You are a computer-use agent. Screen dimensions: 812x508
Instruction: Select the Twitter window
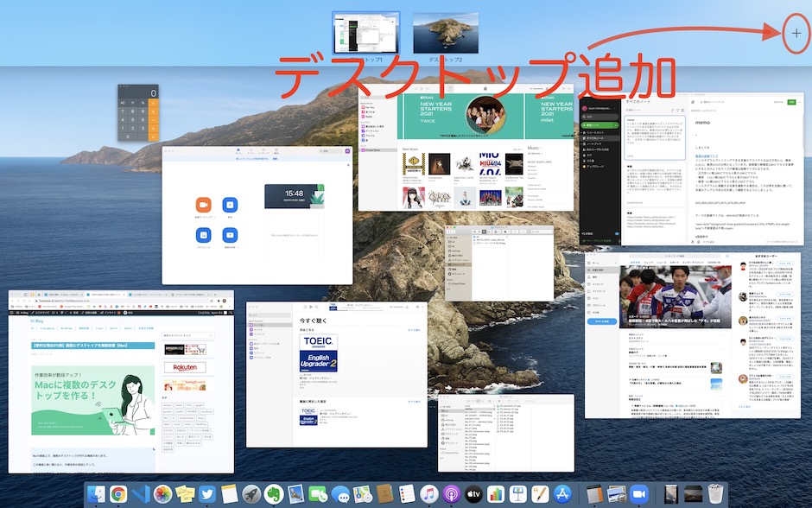(694, 335)
